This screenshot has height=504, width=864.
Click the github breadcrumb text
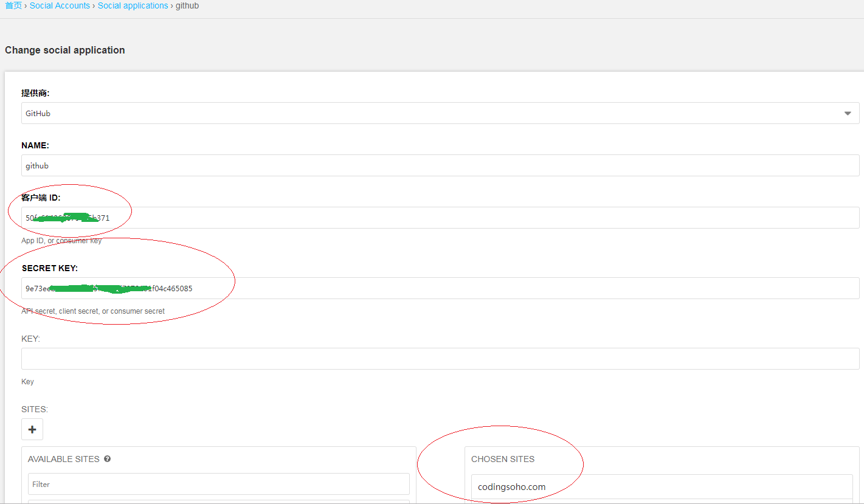tap(187, 5)
